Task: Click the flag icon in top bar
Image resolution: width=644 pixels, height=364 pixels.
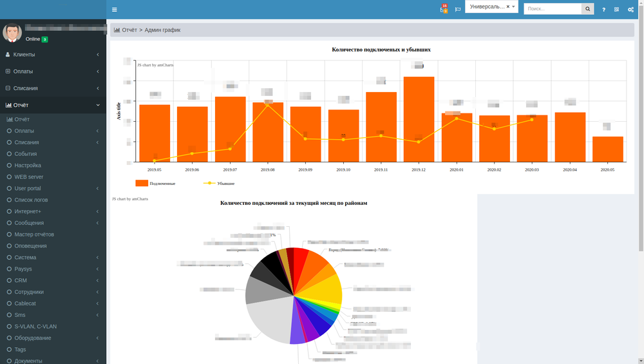Action: click(458, 10)
